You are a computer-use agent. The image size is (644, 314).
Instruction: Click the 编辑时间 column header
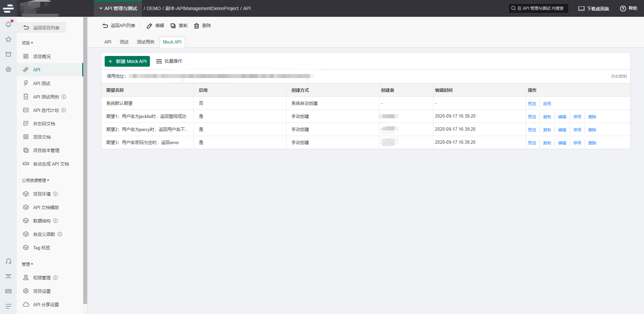tap(444, 90)
